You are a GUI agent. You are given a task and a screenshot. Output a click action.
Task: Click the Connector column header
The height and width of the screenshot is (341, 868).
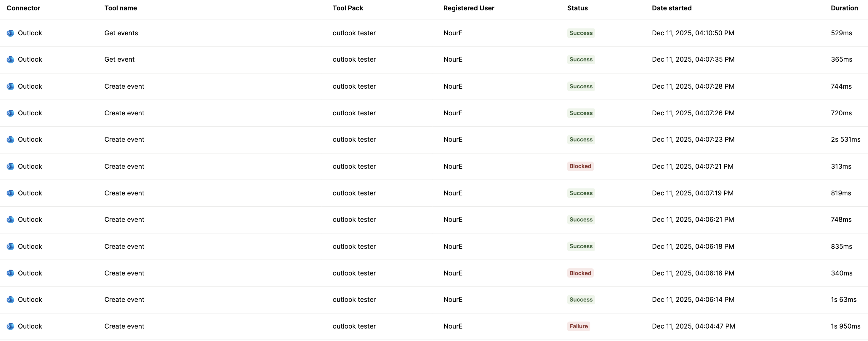point(23,8)
